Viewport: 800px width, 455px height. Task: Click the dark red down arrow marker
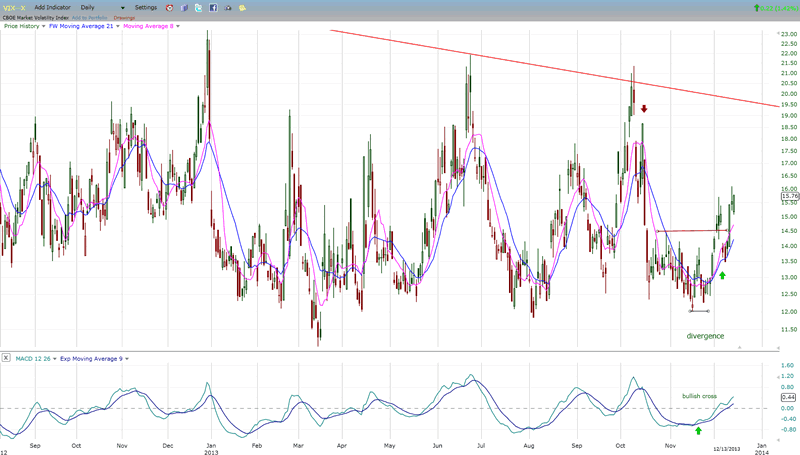[x=645, y=108]
